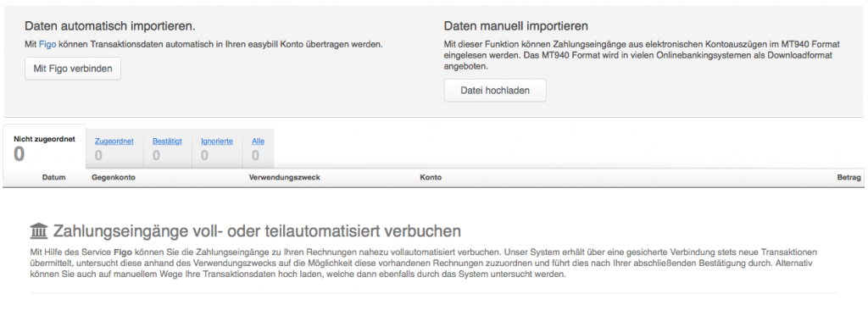The image size is (868, 316).
Task: Click the heading 'Zahlungseingänge voll- oder teilautomatisiert verbuchen'
Action: (x=257, y=230)
